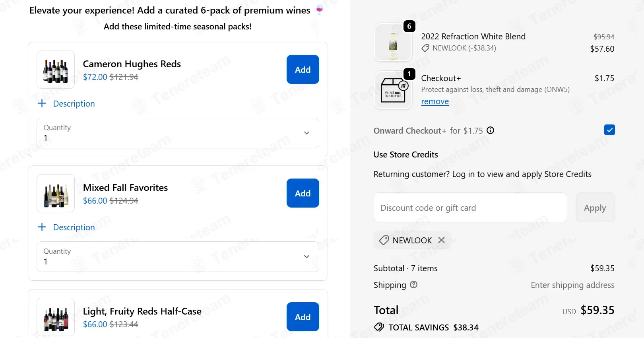Click the wine glass emoji icon

coord(319,10)
